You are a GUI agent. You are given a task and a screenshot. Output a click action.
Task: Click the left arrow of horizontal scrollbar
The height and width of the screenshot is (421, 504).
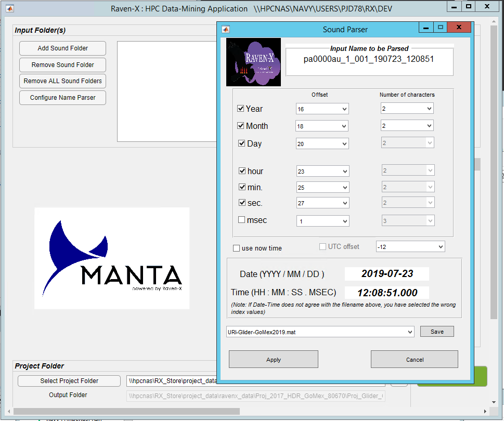tap(9, 411)
